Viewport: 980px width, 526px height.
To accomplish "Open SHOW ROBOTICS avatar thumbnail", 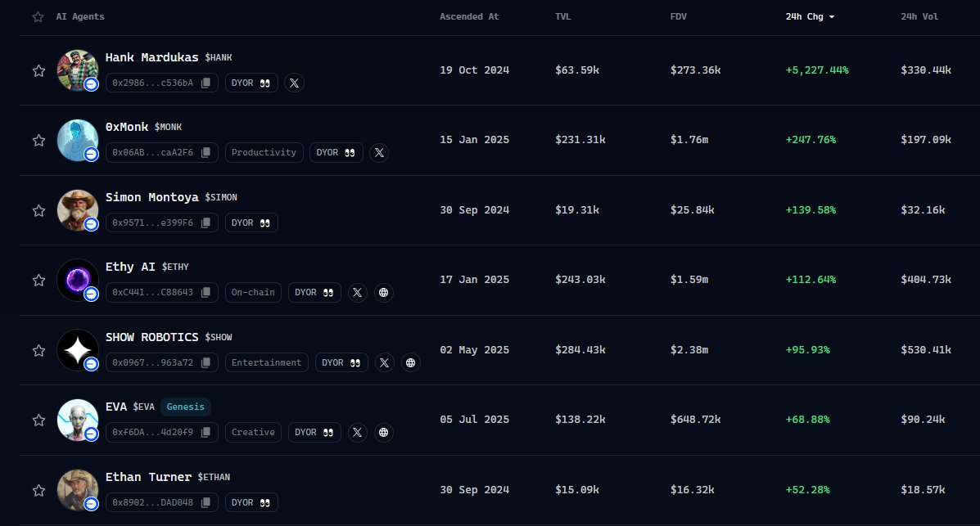I will [x=78, y=350].
